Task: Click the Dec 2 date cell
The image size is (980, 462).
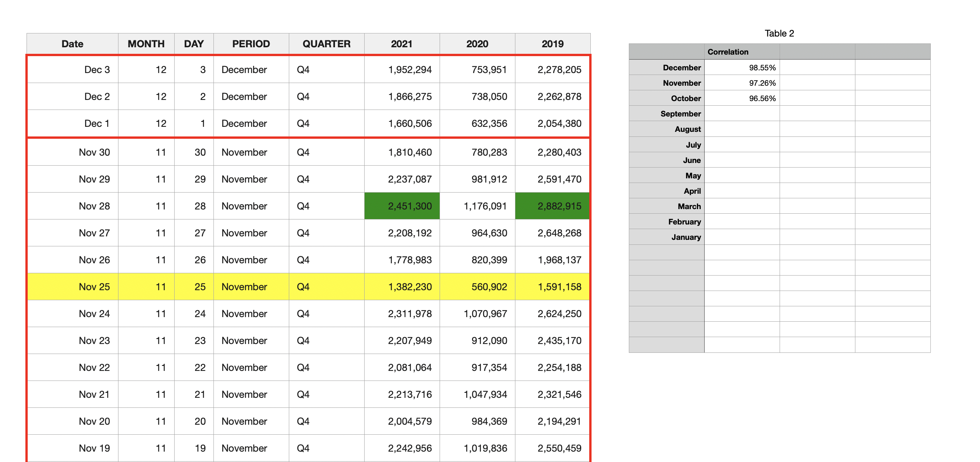Action: (x=72, y=96)
